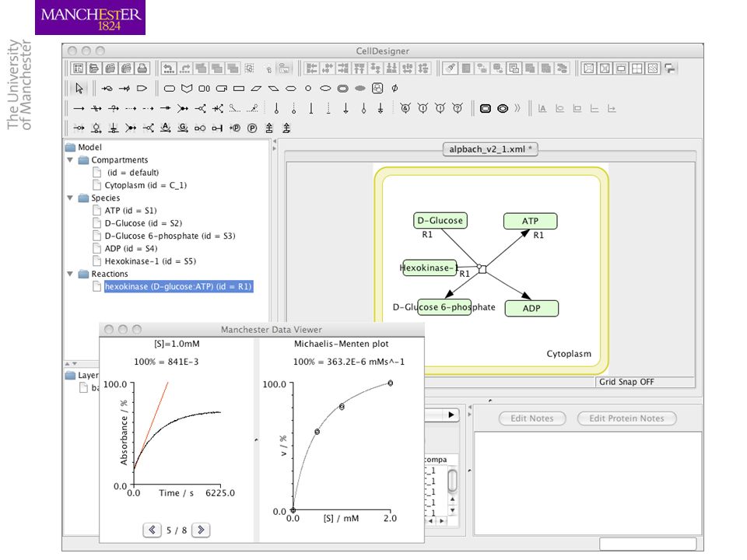Image resolution: width=747 pixels, height=560 pixels.
Task: Select ATP (id = S1) in tree
Action: click(131, 211)
